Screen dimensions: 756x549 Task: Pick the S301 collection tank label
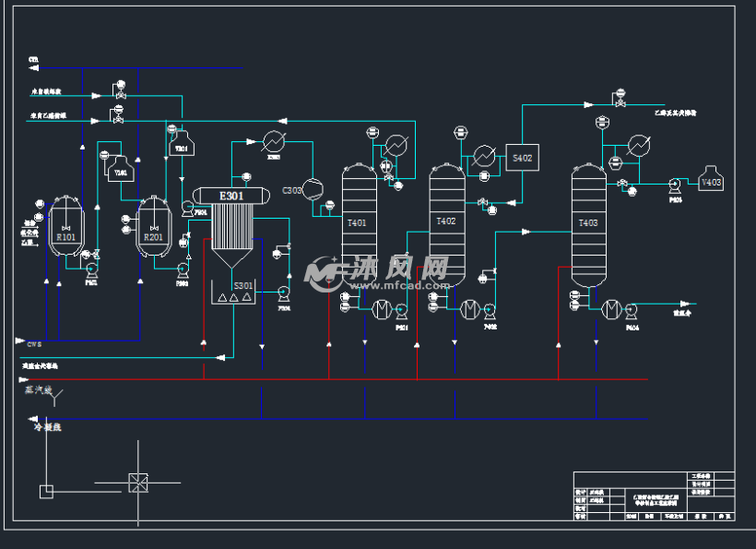(x=243, y=286)
